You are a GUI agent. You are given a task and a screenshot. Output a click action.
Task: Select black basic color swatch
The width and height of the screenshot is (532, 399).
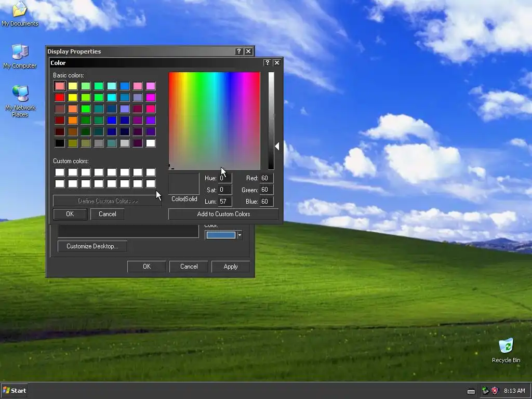(60, 143)
